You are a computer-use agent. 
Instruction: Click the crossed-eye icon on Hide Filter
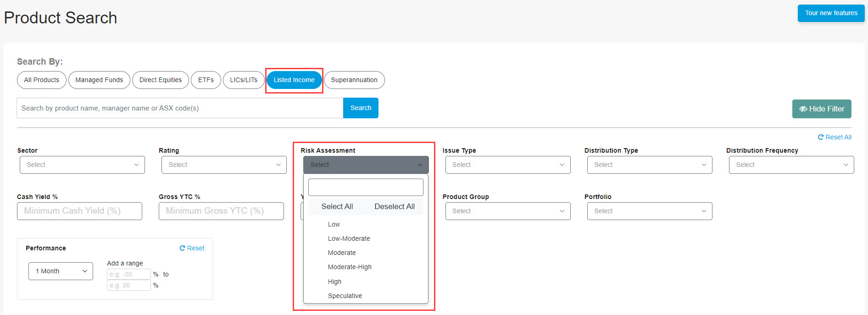coord(803,109)
